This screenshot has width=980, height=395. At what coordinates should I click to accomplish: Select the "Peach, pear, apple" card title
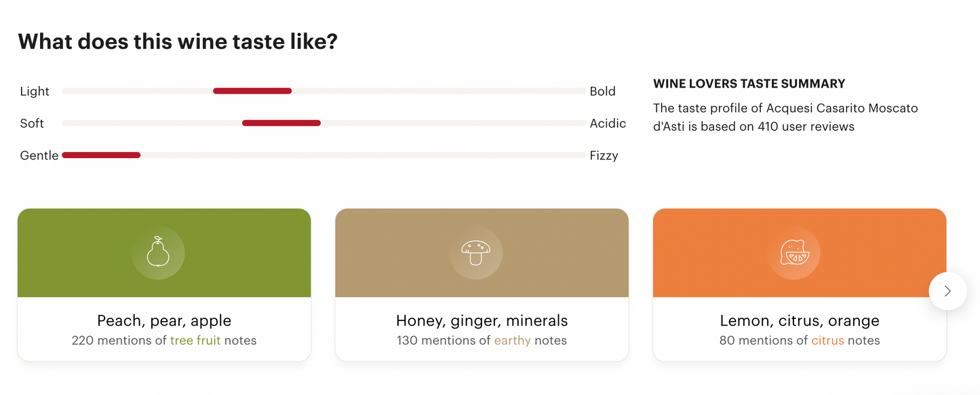[x=164, y=320]
